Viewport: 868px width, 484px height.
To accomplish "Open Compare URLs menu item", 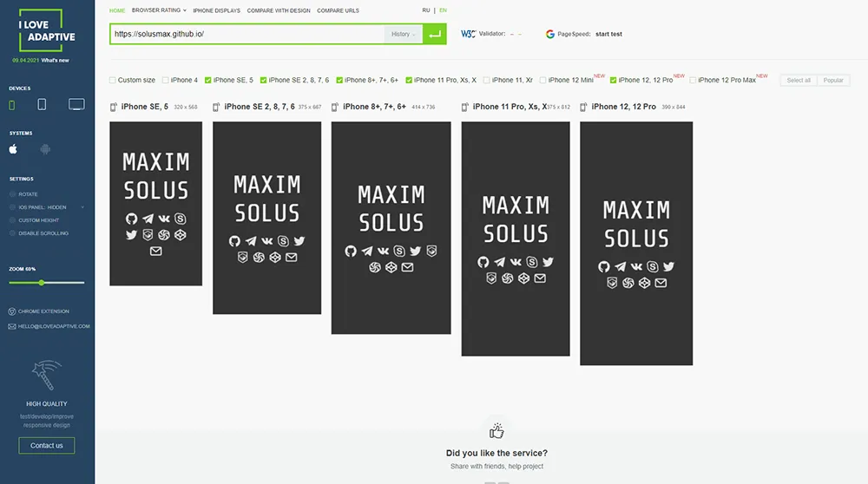I will tap(338, 10).
